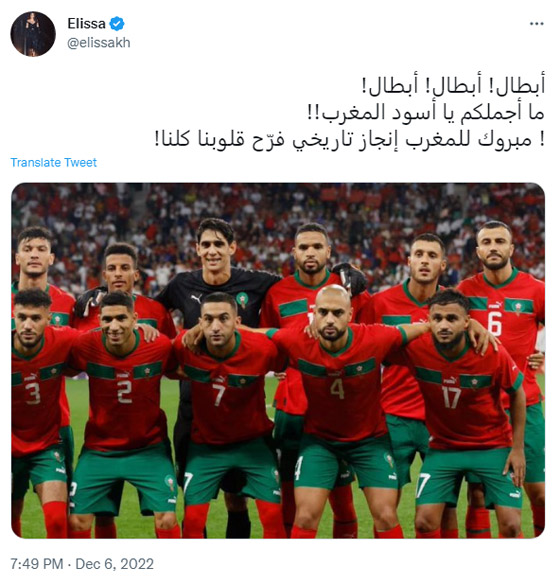The width and height of the screenshot is (560, 585).
Task: Click the display name Elissa
Action: pos(86,24)
